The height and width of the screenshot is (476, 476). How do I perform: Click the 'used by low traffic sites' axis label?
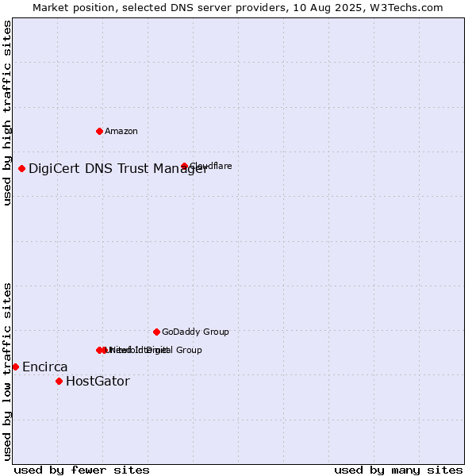[x=6, y=372]
